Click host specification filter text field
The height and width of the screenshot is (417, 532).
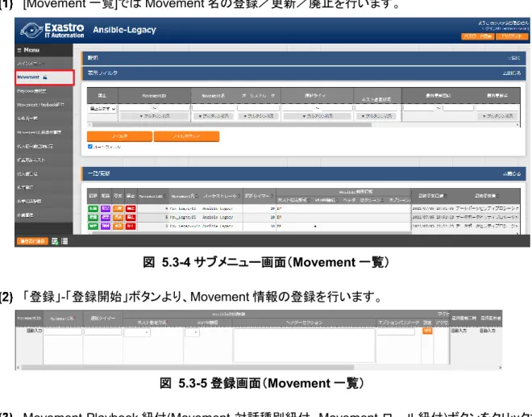pos(377,108)
